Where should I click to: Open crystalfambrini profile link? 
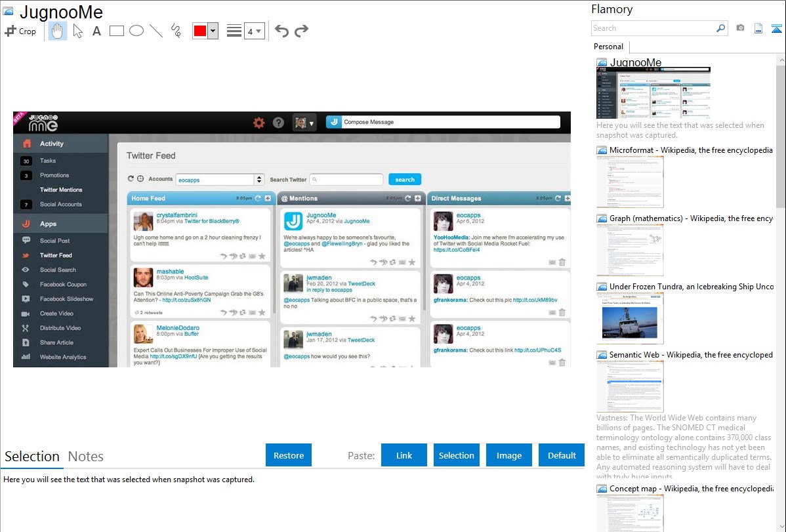(176, 215)
